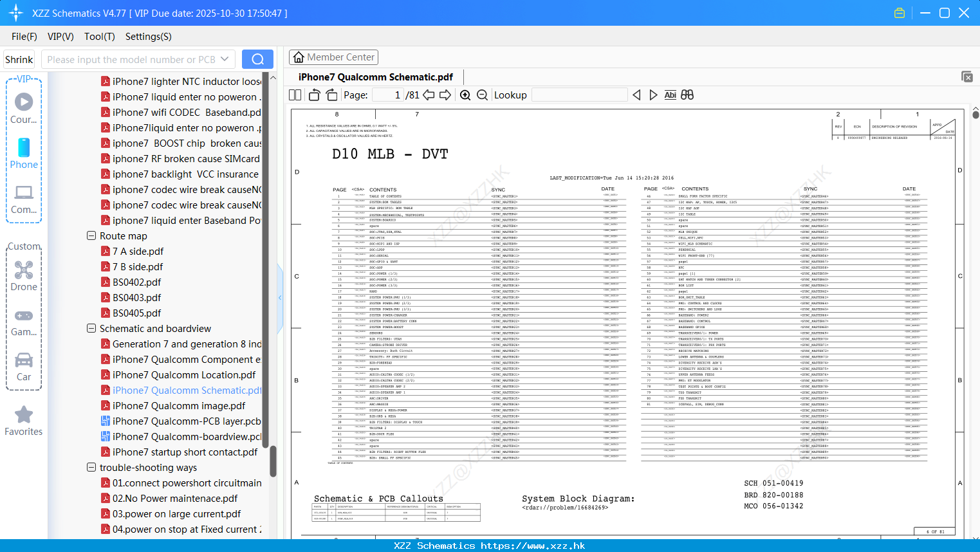This screenshot has height=552, width=980.
Task: Open the Car sidebar category
Action: point(24,367)
